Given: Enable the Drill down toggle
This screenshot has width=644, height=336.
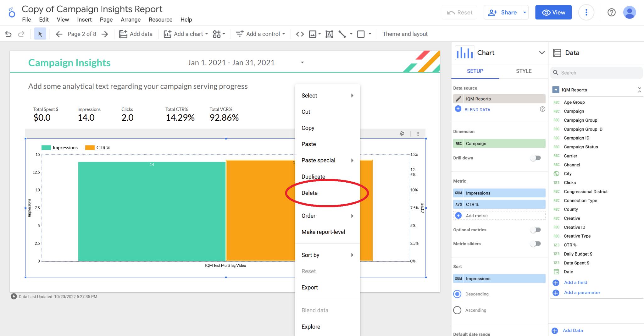Looking at the screenshot, I should point(535,158).
